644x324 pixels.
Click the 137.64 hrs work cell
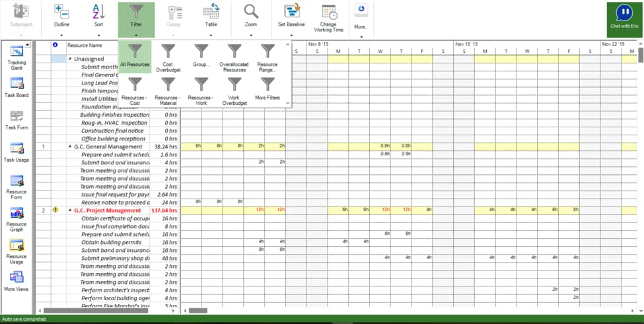[x=164, y=211]
